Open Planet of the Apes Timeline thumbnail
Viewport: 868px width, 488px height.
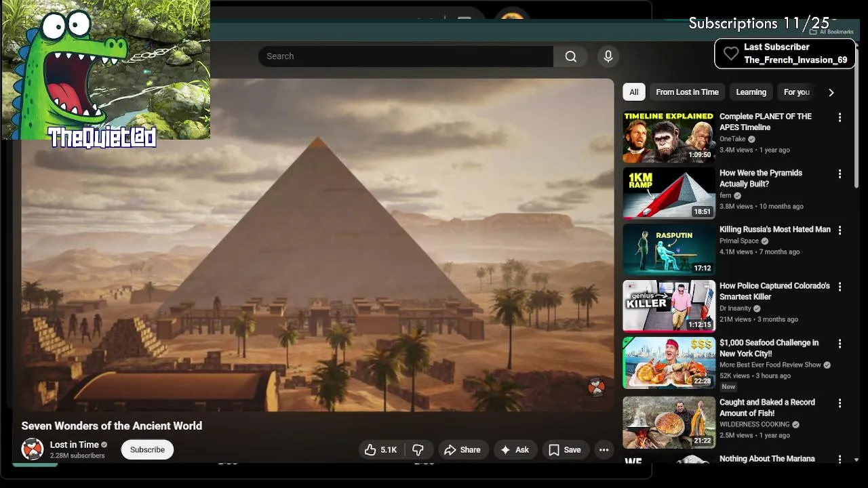(669, 137)
